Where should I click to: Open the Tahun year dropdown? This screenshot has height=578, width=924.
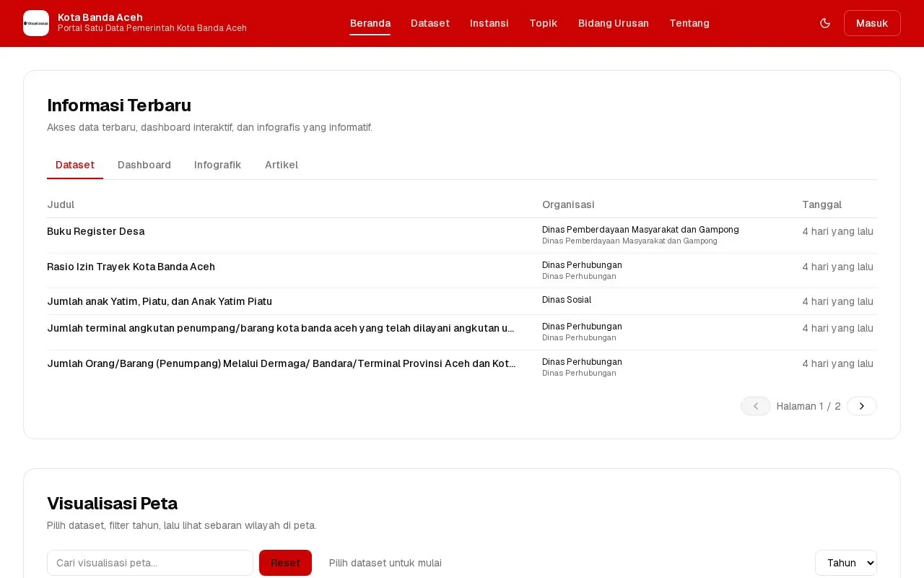coord(846,563)
